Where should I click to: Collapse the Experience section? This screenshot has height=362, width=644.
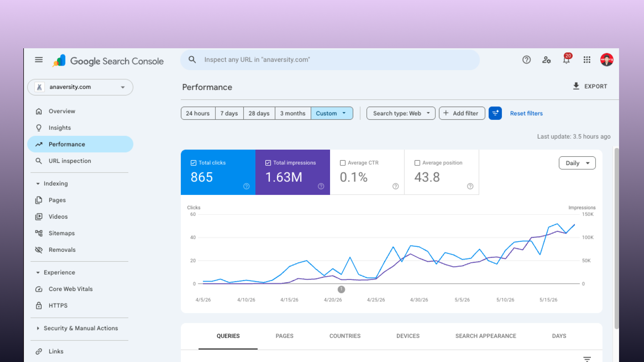pos(56,272)
